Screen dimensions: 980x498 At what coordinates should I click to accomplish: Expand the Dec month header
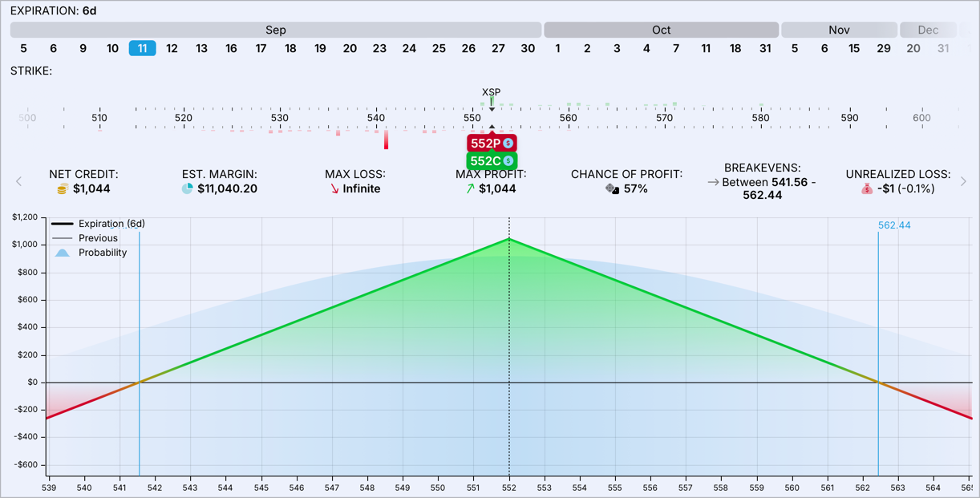point(928,30)
